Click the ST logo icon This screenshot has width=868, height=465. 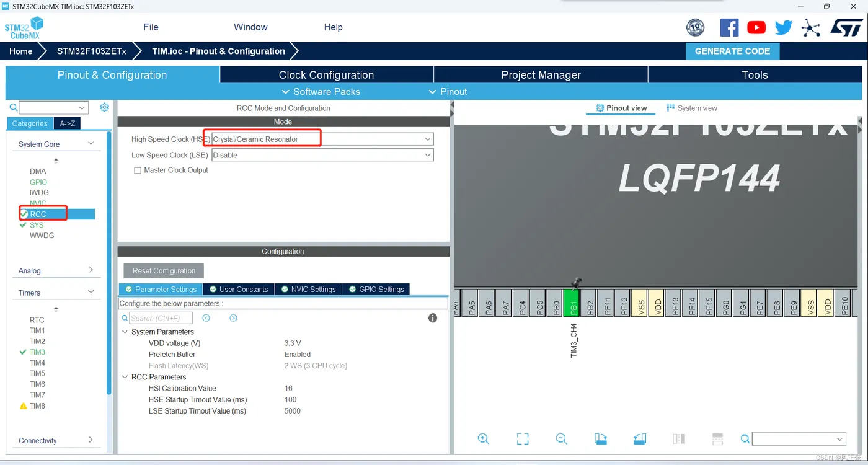(x=846, y=27)
